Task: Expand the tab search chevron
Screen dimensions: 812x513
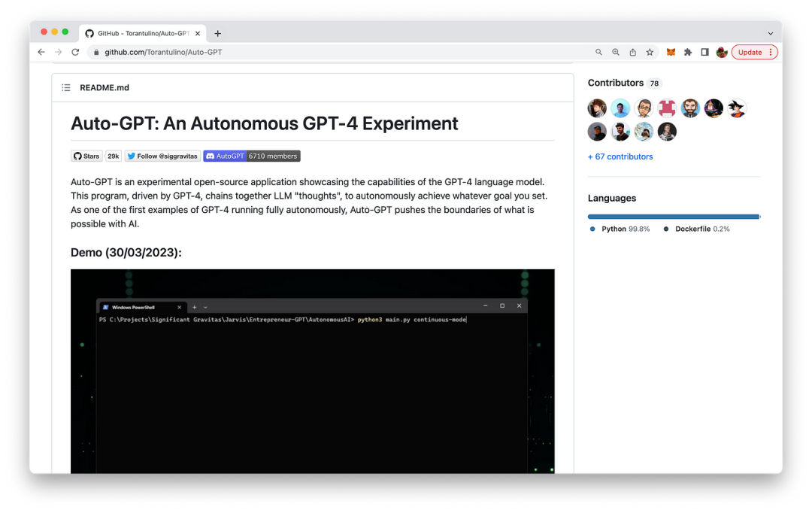Action: 771,34
